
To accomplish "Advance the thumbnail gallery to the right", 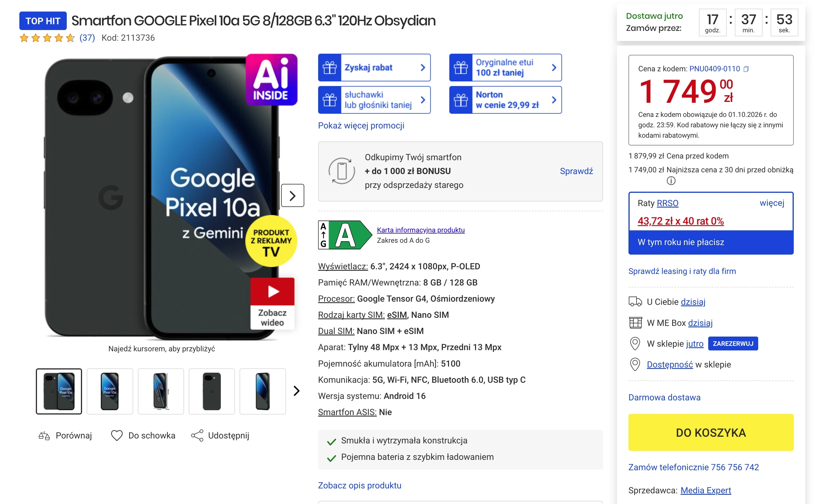I will point(296,391).
